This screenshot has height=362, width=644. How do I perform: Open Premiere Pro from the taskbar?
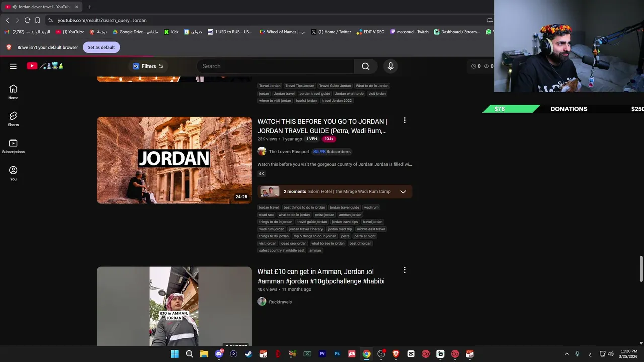pos(323,354)
